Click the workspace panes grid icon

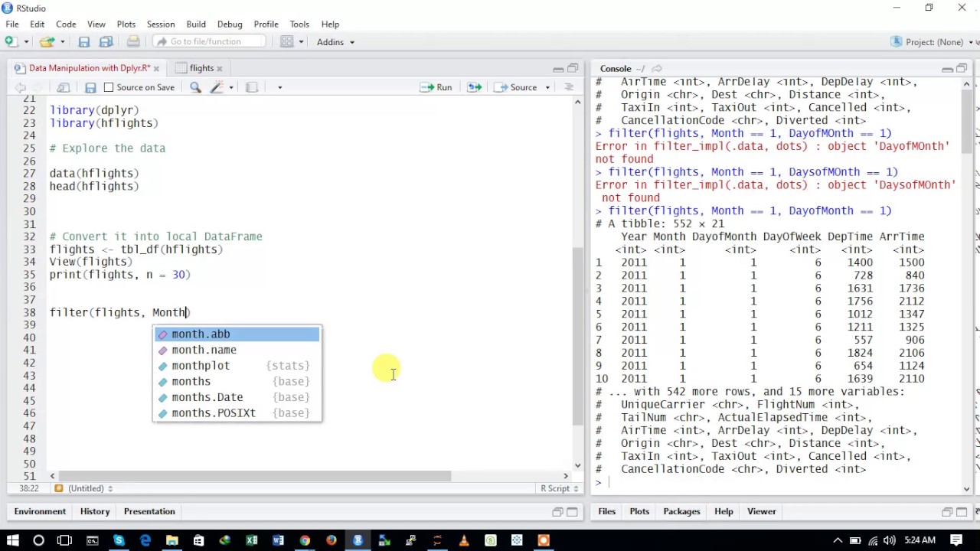click(286, 42)
